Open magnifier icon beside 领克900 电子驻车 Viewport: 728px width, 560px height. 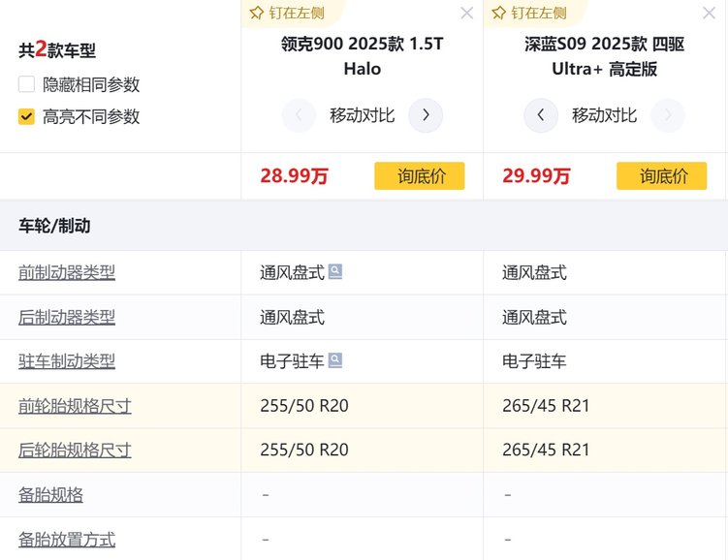(335, 360)
